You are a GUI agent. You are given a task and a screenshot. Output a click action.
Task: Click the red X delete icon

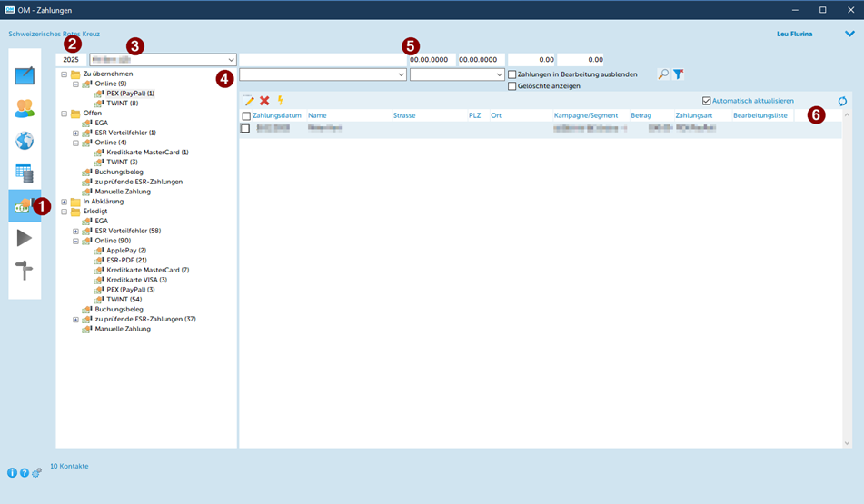click(x=264, y=100)
